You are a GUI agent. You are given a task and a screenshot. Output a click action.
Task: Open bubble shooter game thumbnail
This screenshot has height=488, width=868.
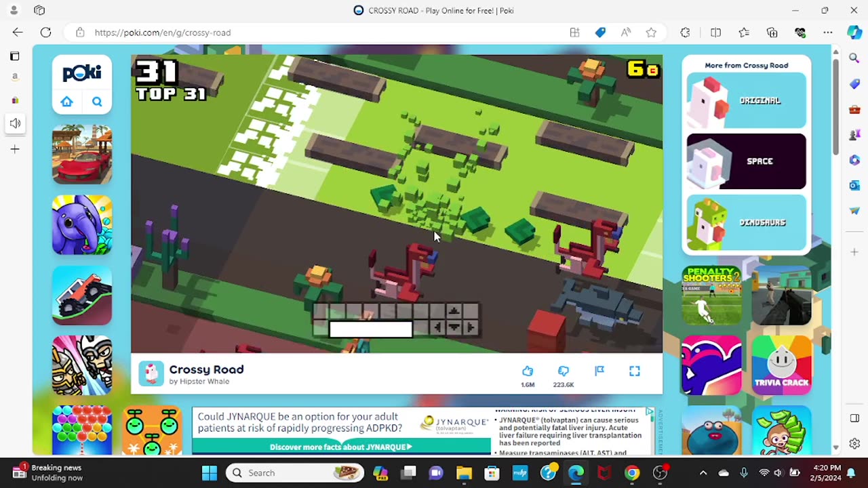point(82,430)
